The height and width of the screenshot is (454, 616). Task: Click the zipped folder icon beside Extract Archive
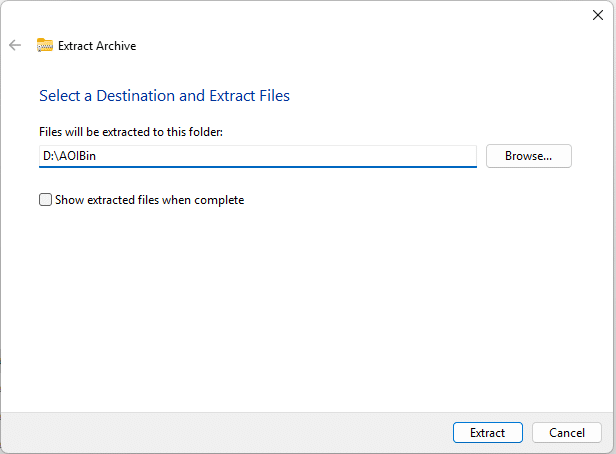(44, 45)
